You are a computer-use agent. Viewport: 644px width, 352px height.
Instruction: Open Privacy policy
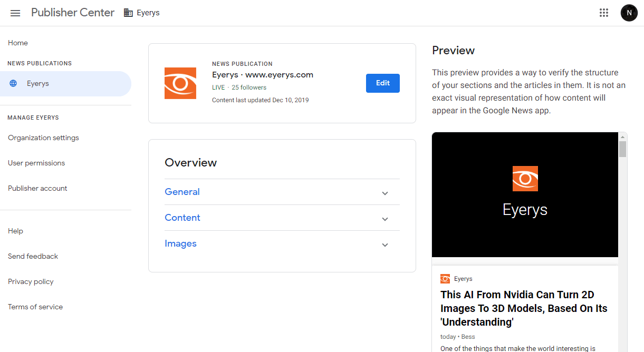pyautogui.click(x=31, y=281)
